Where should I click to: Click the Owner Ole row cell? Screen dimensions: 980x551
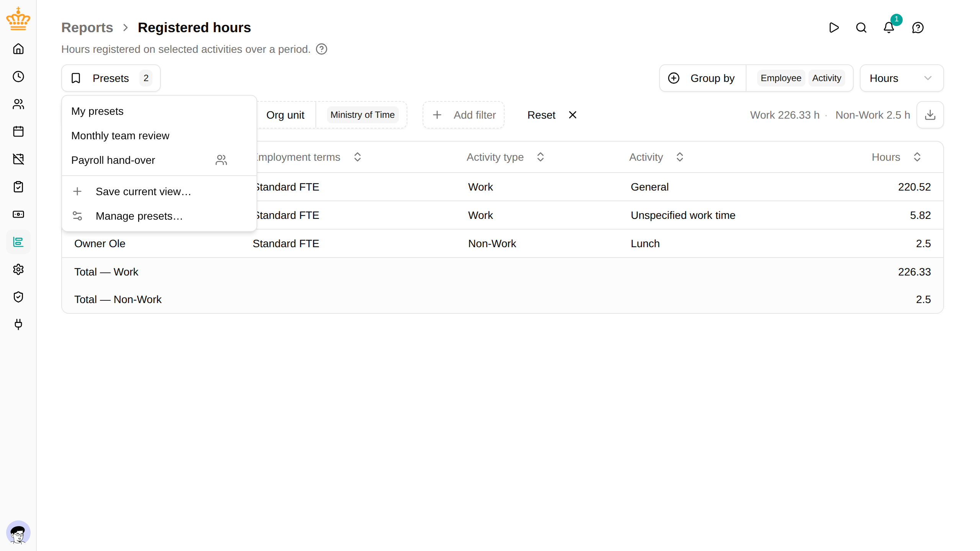tap(100, 243)
